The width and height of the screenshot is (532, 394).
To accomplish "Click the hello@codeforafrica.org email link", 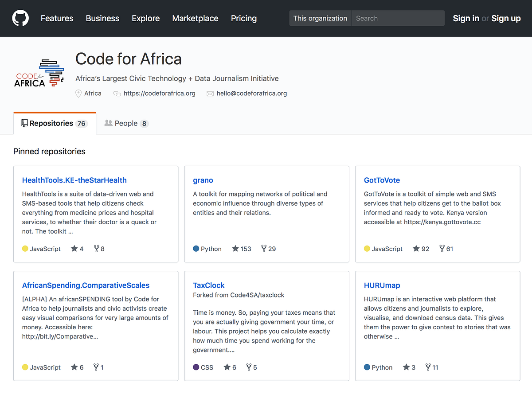I will click(251, 94).
